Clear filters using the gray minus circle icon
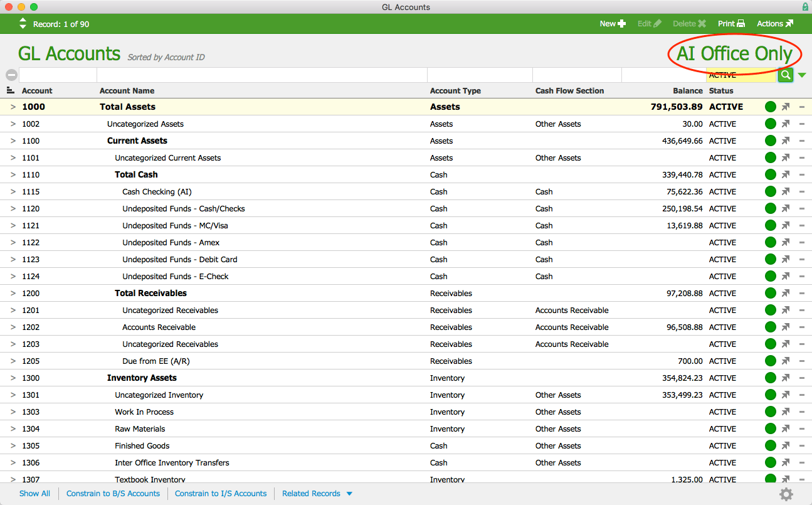The width and height of the screenshot is (812, 505). point(11,75)
